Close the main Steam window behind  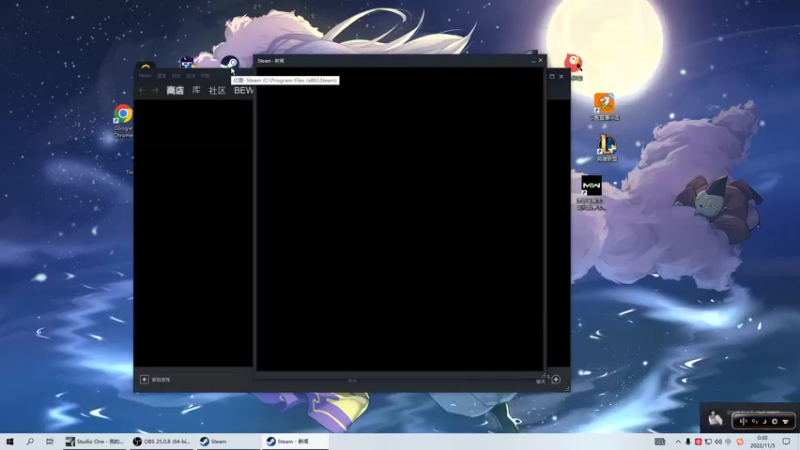pos(561,77)
